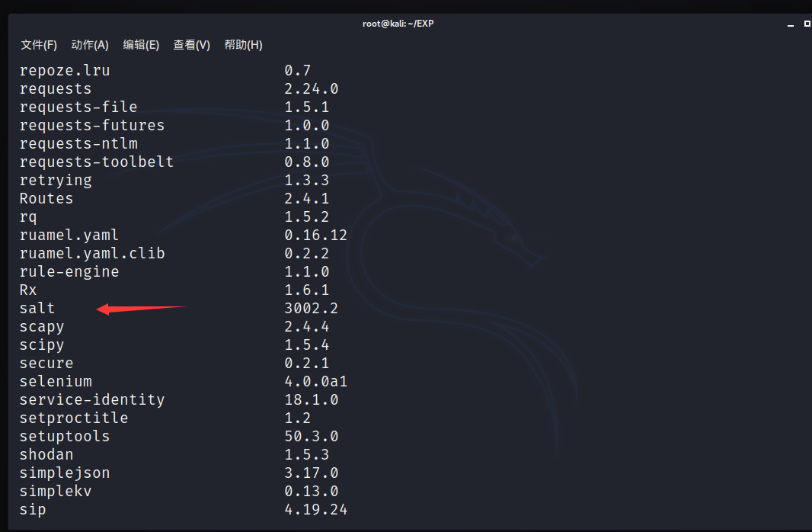
Task: Click the shodan package entry
Action: coord(46,455)
